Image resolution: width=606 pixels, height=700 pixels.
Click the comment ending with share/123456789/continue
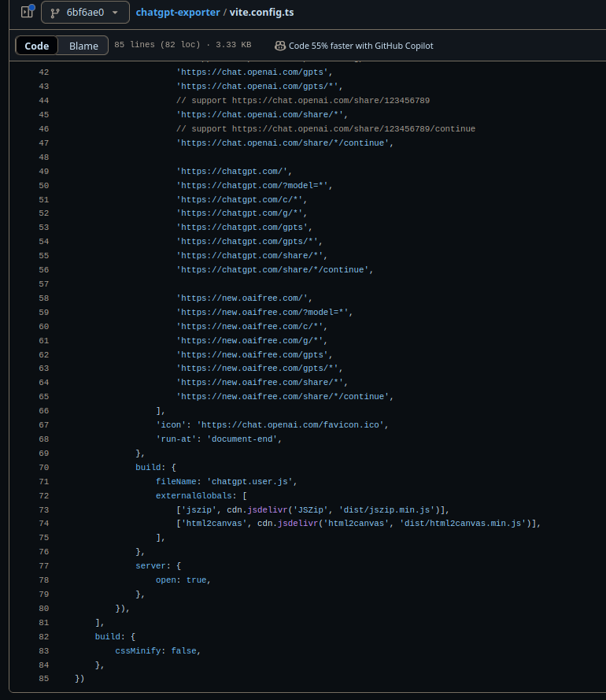point(326,128)
